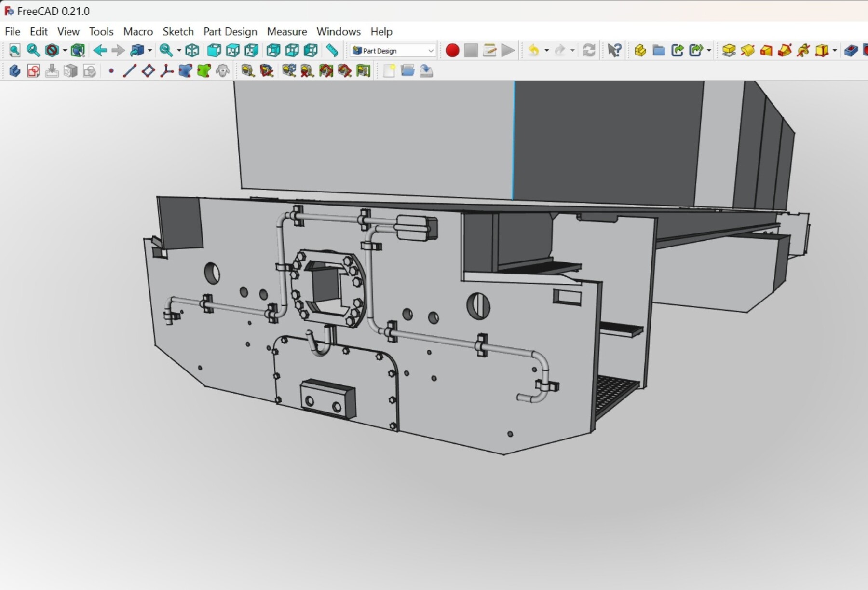Expand the link actions dropdown arrow
868x590 pixels.
(x=709, y=50)
